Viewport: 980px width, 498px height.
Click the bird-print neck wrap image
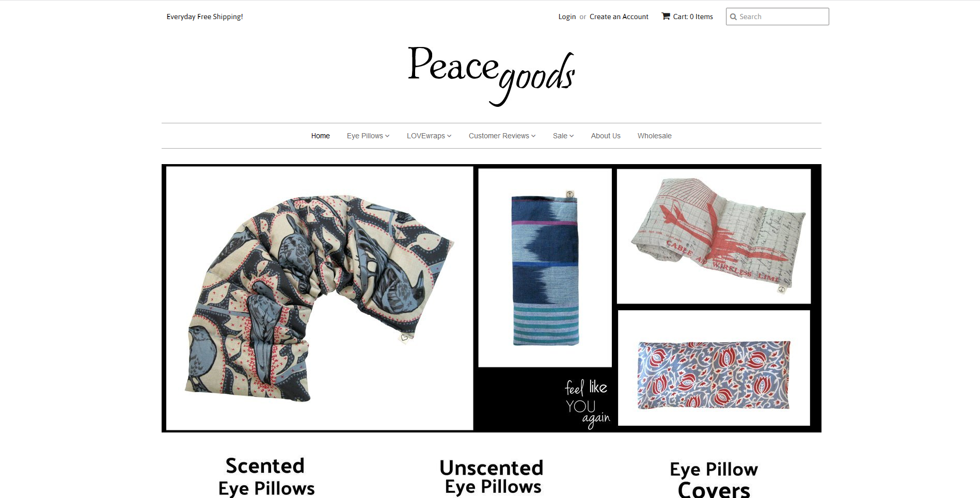[x=320, y=298]
